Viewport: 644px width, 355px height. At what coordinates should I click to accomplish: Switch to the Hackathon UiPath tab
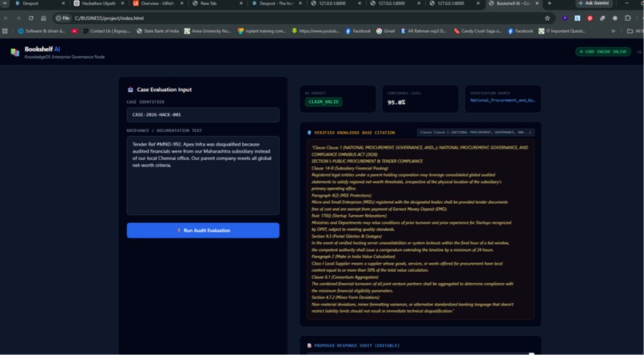pyautogui.click(x=98, y=3)
